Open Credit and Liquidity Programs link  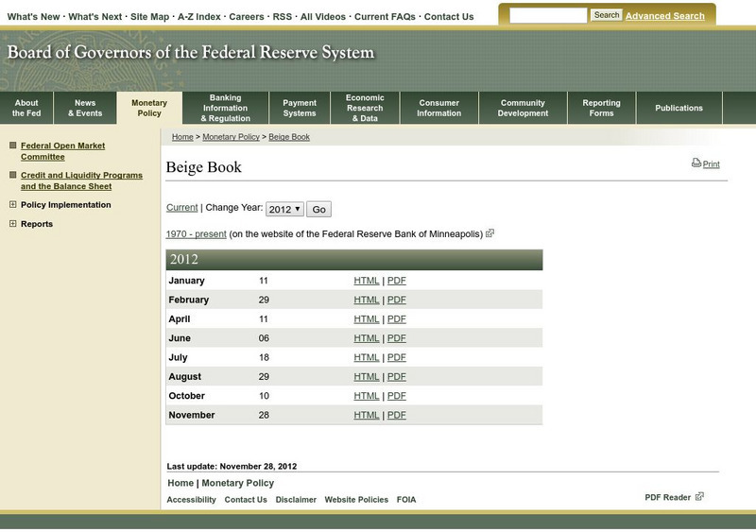pyautogui.click(x=81, y=180)
